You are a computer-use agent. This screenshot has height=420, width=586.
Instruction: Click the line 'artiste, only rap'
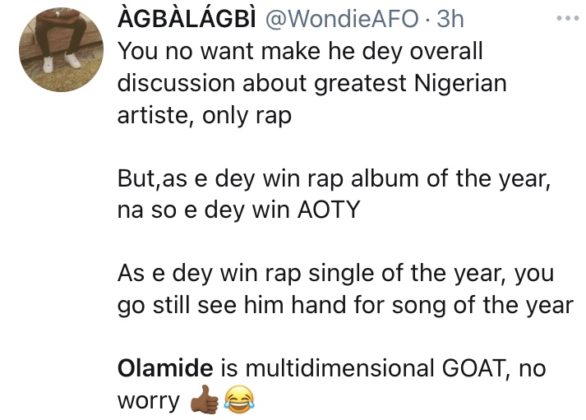204,115
